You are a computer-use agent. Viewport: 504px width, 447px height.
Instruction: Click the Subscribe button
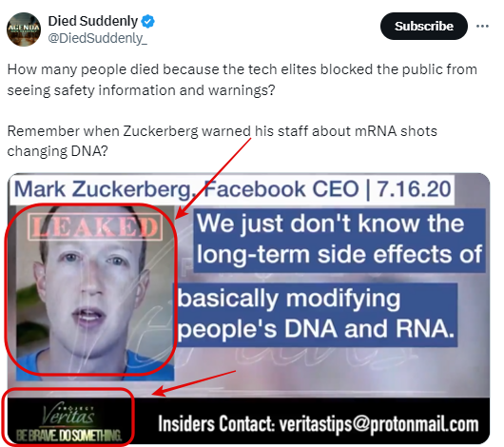click(423, 26)
